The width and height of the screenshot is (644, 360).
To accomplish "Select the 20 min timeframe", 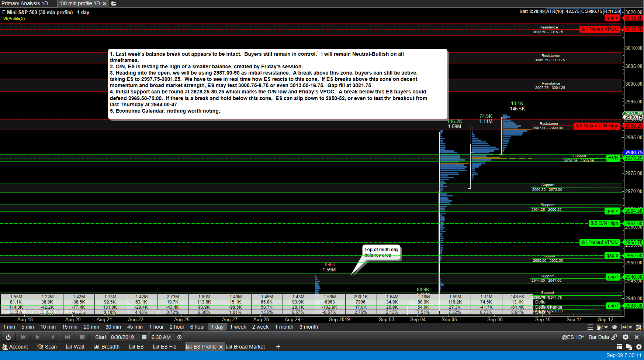I will pyautogui.click(x=91, y=327).
